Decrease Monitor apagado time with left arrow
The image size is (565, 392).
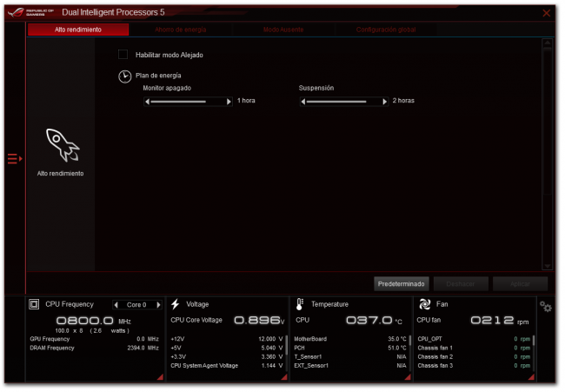tap(147, 102)
